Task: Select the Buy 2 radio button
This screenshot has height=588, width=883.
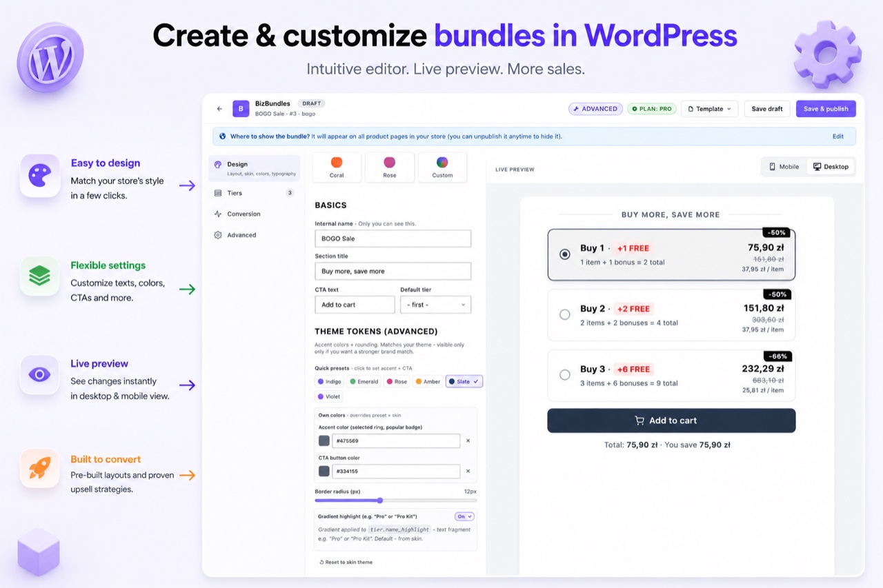Action: click(565, 314)
